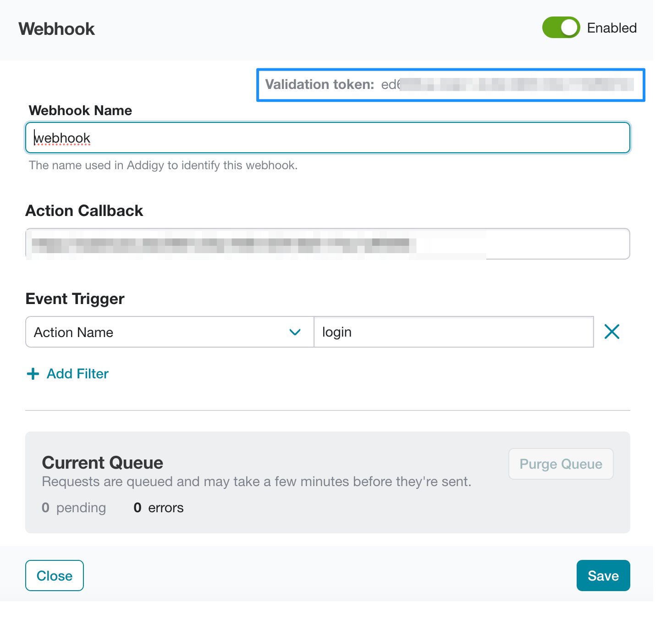
Task: Click the plus icon beside Add Filter
Action: [33, 374]
